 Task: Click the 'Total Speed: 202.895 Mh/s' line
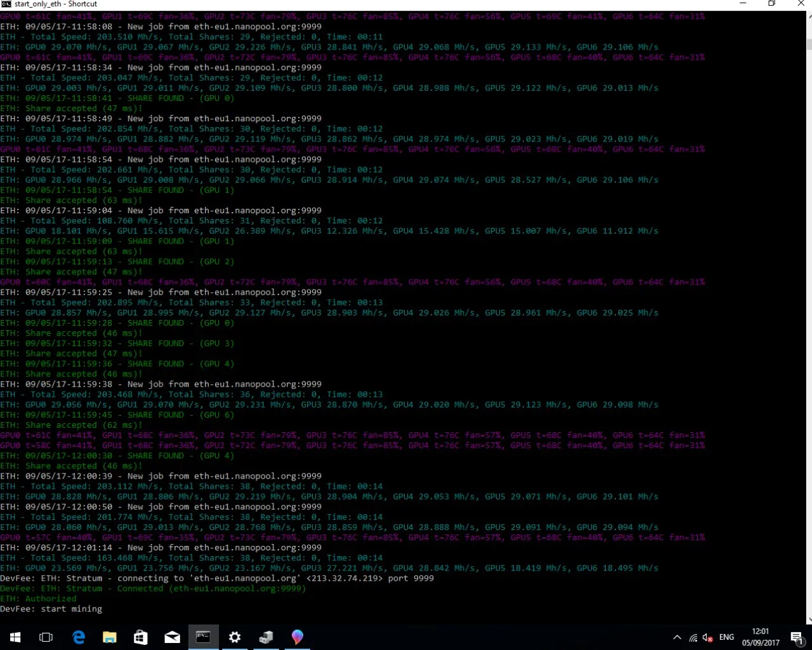[192, 303]
